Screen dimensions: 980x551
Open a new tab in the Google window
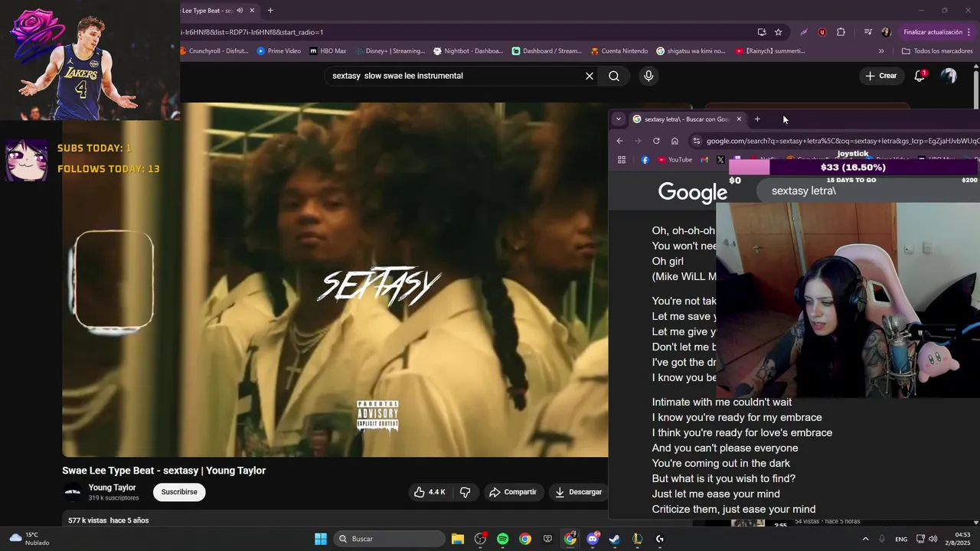click(x=757, y=119)
